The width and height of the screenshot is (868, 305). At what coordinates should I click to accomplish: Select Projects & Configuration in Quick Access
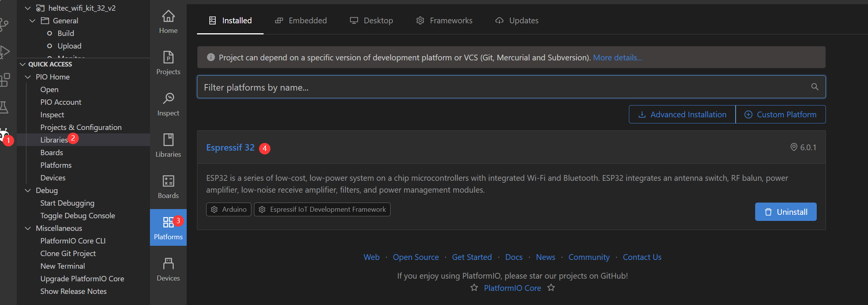click(x=81, y=127)
